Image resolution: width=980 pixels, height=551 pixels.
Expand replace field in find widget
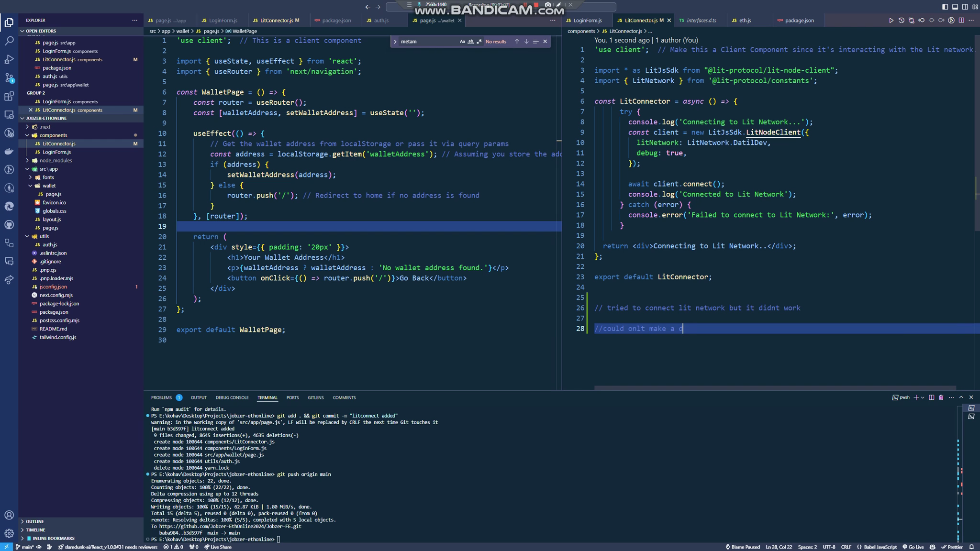tap(395, 42)
